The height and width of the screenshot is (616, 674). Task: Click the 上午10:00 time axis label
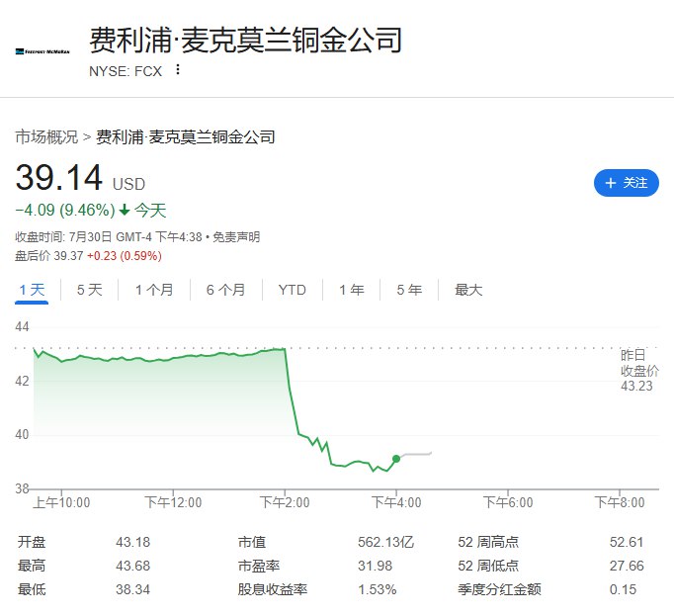click(61, 502)
